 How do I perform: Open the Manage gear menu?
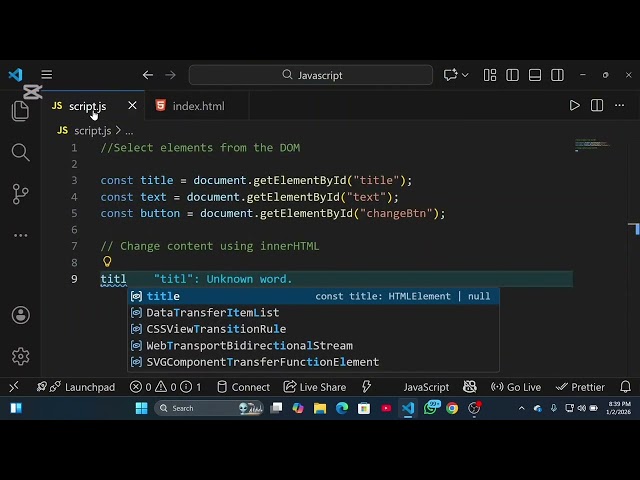20,356
